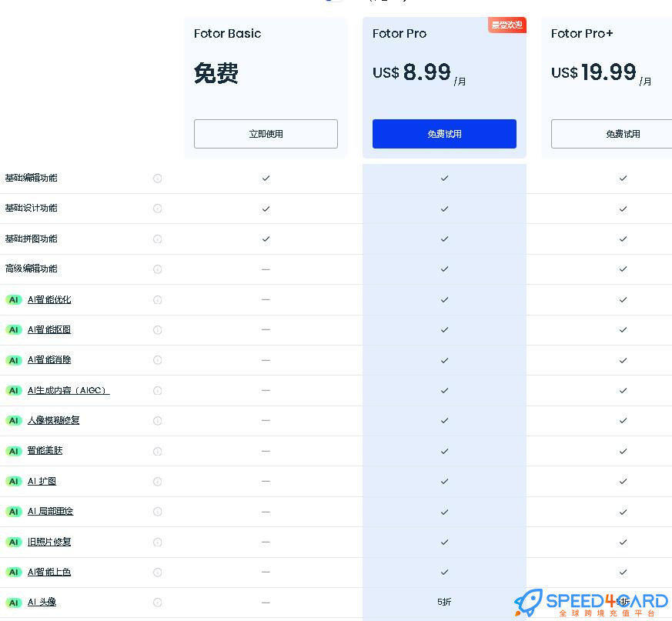
Task: Open the AI智能抠图 link
Action: (x=49, y=329)
